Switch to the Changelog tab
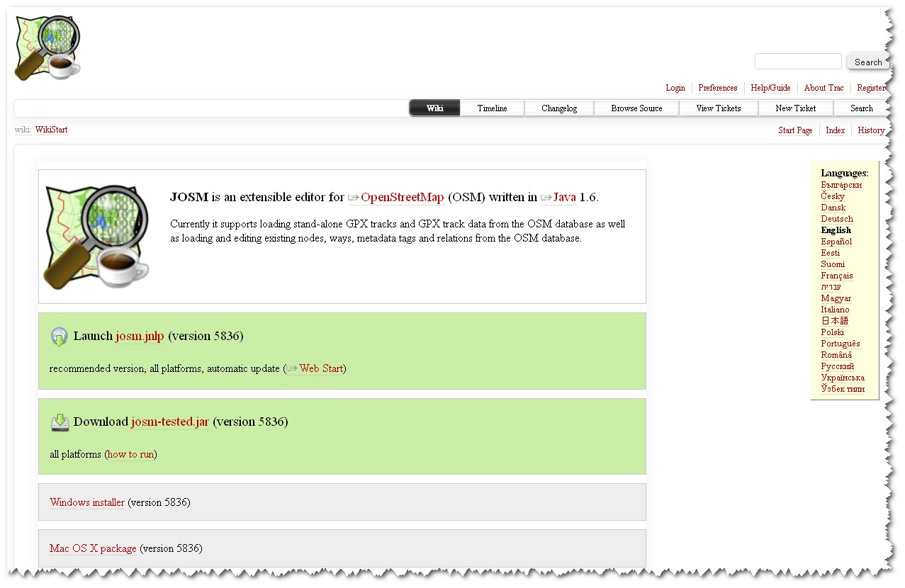This screenshot has height=588, width=905. point(559,108)
